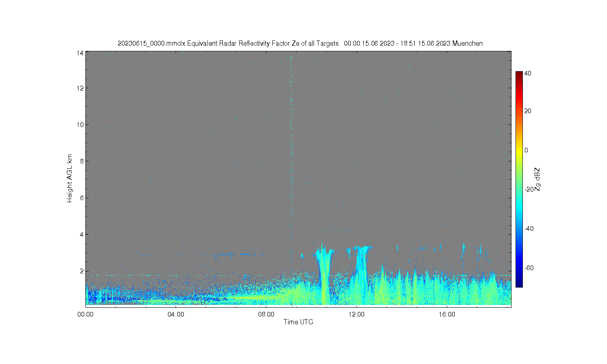The image size is (607, 364).
Task: Click the 'Zg dBZ' colorbar label
Action: point(537,179)
